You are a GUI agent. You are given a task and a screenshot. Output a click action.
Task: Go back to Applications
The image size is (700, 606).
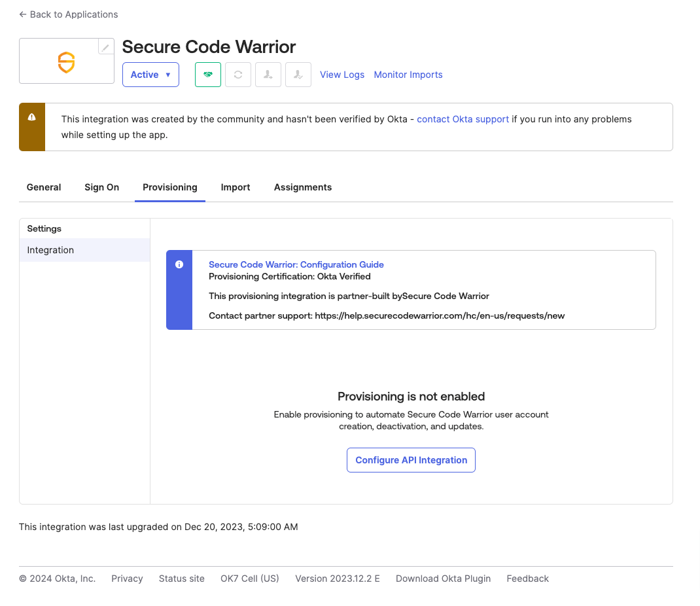coord(69,14)
